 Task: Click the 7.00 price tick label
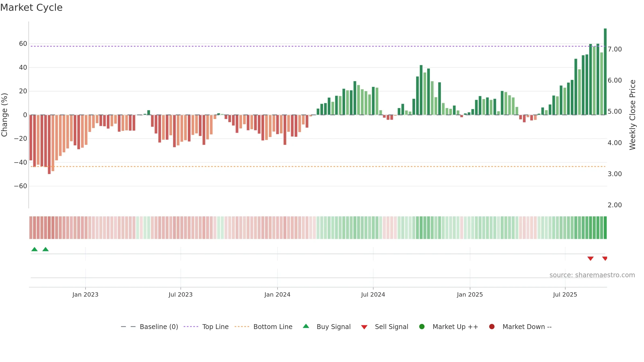tap(615, 49)
